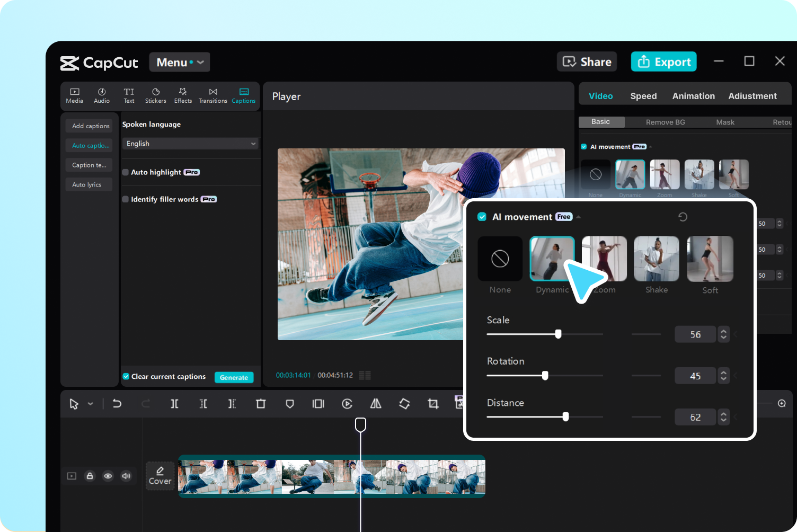Switch to the Animation tab
Viewport: 797px width, 532px height.
pos(693,96)
